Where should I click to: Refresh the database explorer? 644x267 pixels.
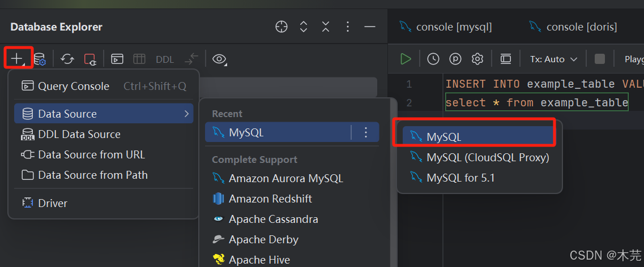point(67,59)
